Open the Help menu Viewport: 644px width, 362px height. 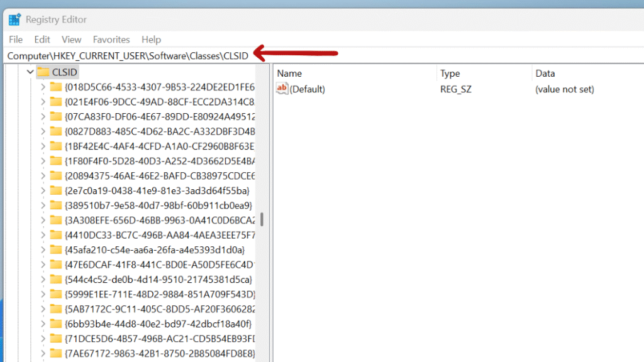(x=151, y=40)
